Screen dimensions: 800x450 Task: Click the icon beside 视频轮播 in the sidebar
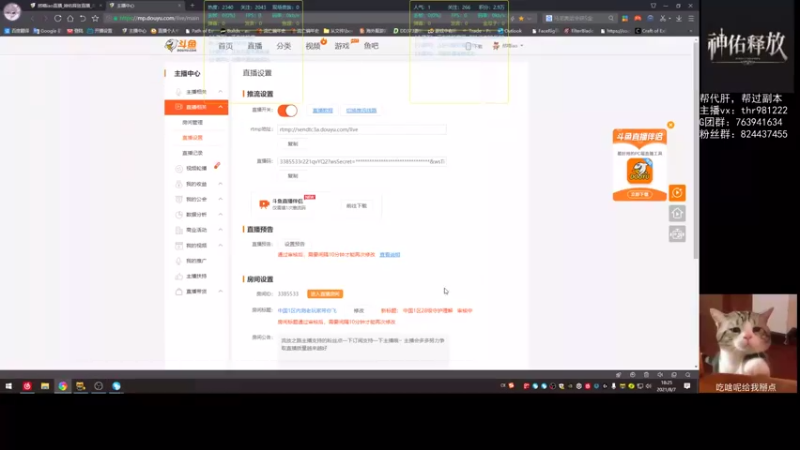pos(179,168)
